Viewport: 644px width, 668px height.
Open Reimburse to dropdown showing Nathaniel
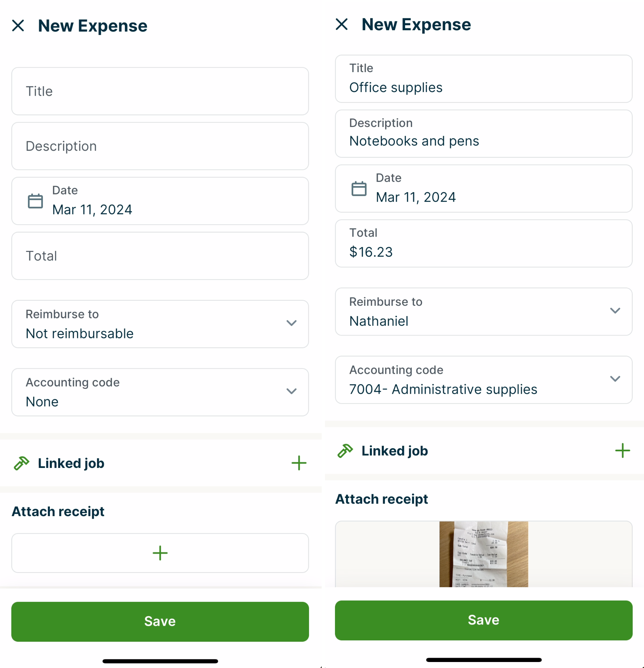pos(615,311)
